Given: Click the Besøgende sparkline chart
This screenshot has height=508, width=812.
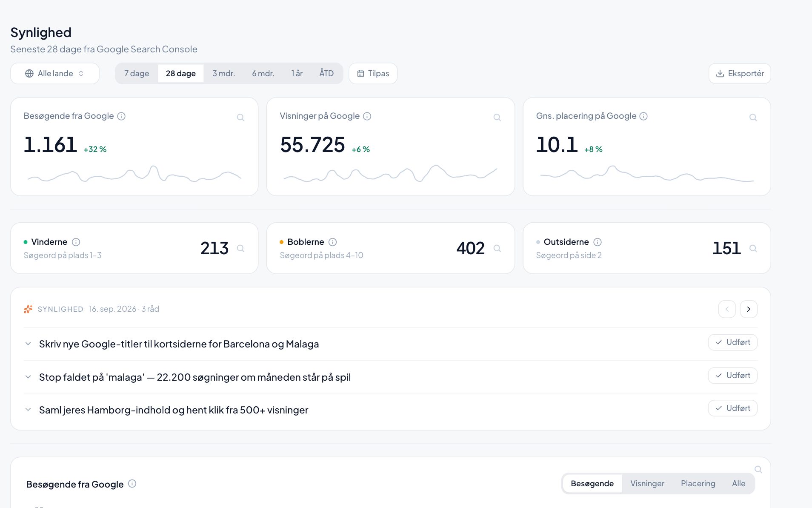Looking at the screenshot, I should click(x=134, y=174).
